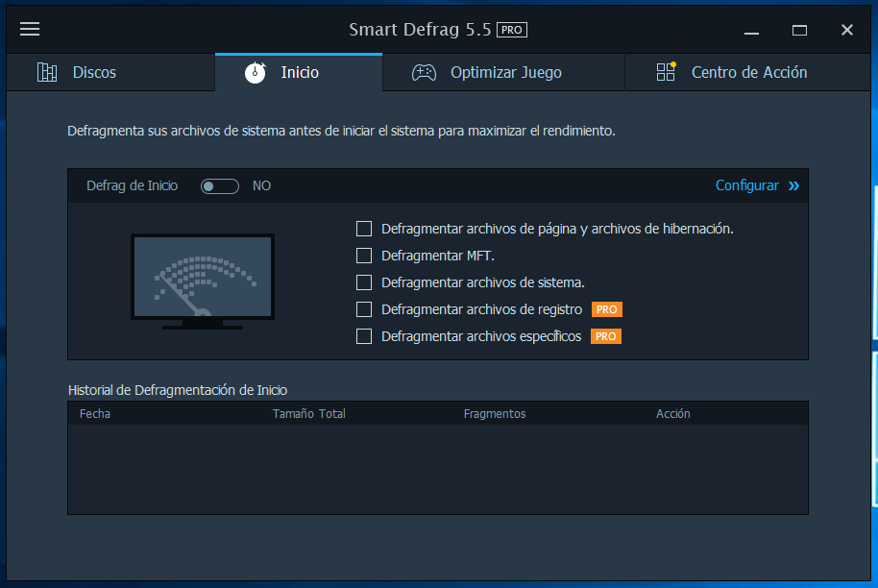Screen dimensions: 878x588
Task: Click the Fecha column header
Action: point(95,414)
